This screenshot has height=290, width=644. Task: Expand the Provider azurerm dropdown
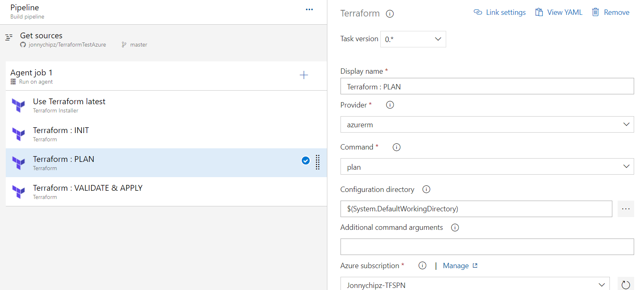[487, 124]
